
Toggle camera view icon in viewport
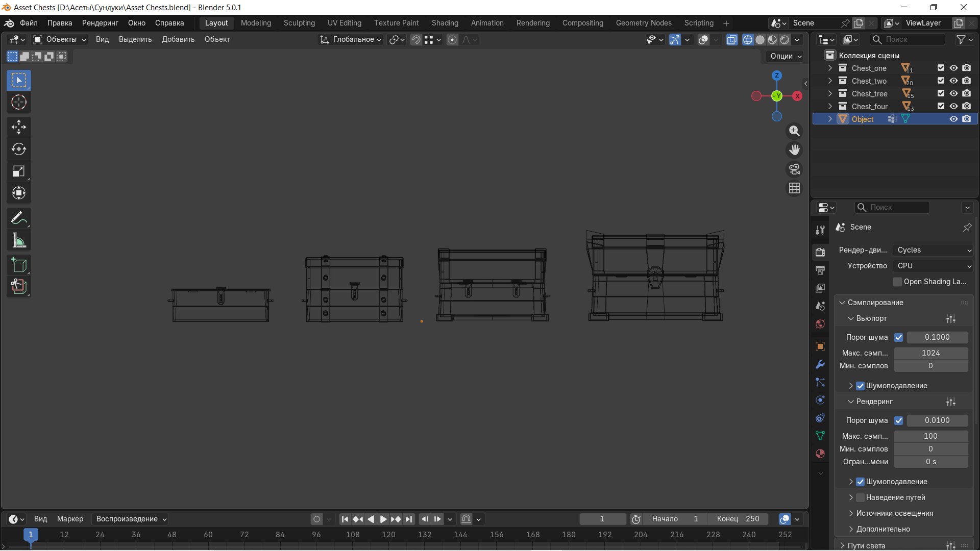[794, 169]
